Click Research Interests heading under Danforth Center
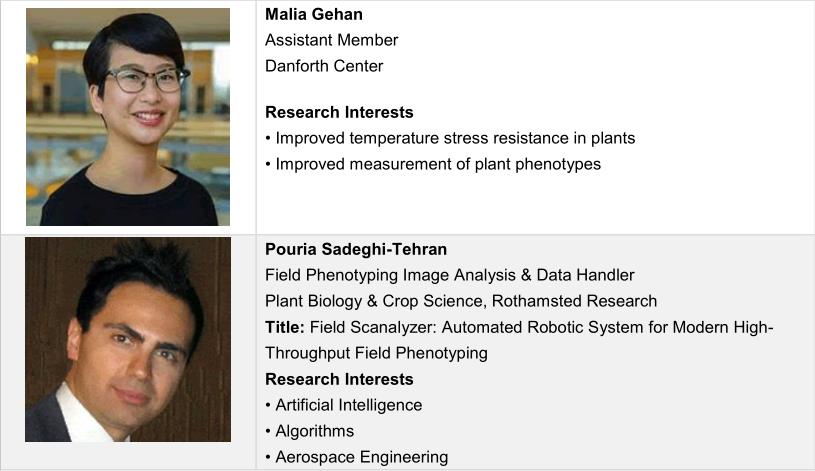The width and height of the screenshot is (815, 471). [339, 112]
